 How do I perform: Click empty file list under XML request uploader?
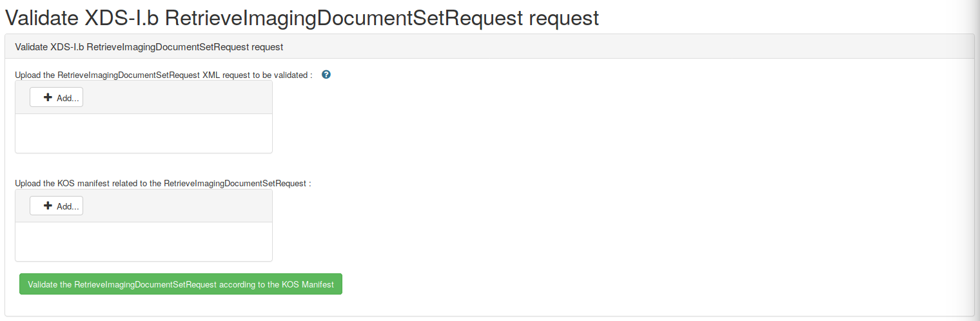143,133
